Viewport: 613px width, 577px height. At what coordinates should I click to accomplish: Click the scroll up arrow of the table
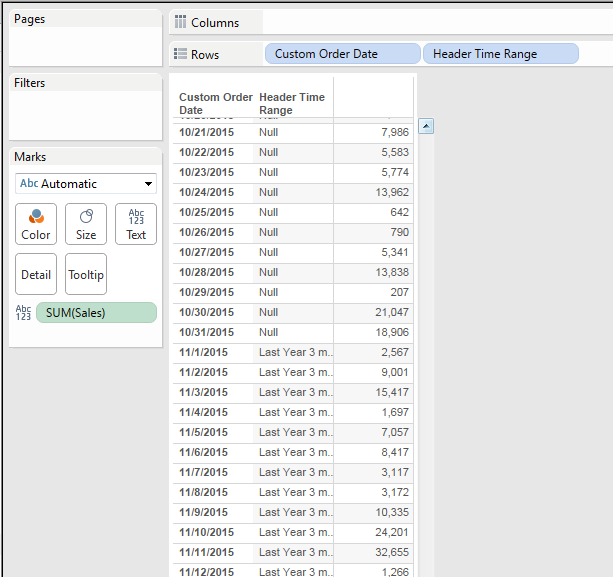pyautogui.click(x=426, y=126)
